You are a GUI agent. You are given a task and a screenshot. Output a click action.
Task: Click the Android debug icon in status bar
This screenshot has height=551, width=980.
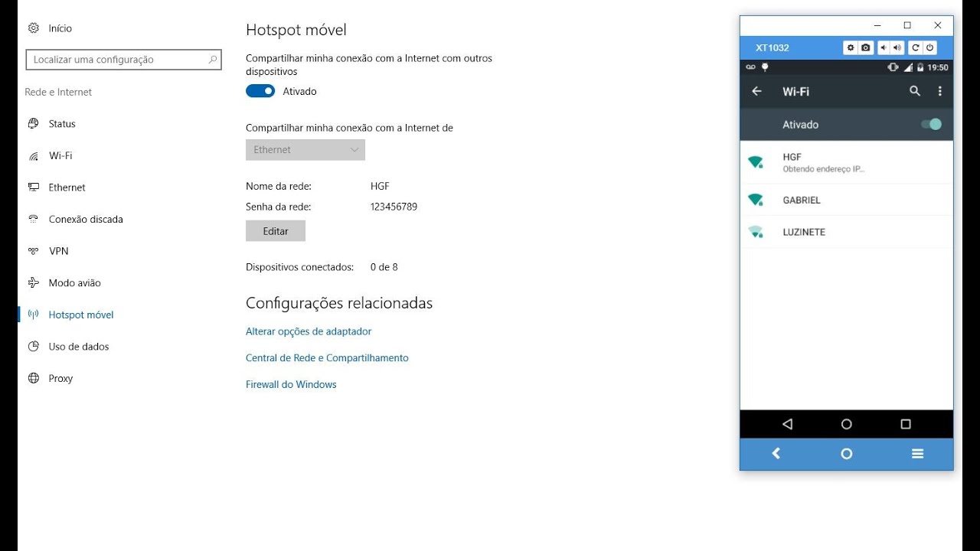point(764,67)
